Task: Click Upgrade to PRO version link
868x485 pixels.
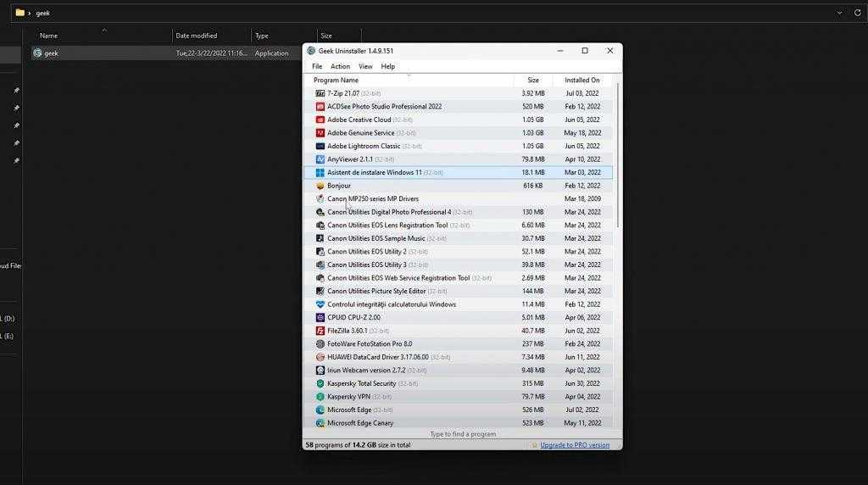Action: [575, 445]
